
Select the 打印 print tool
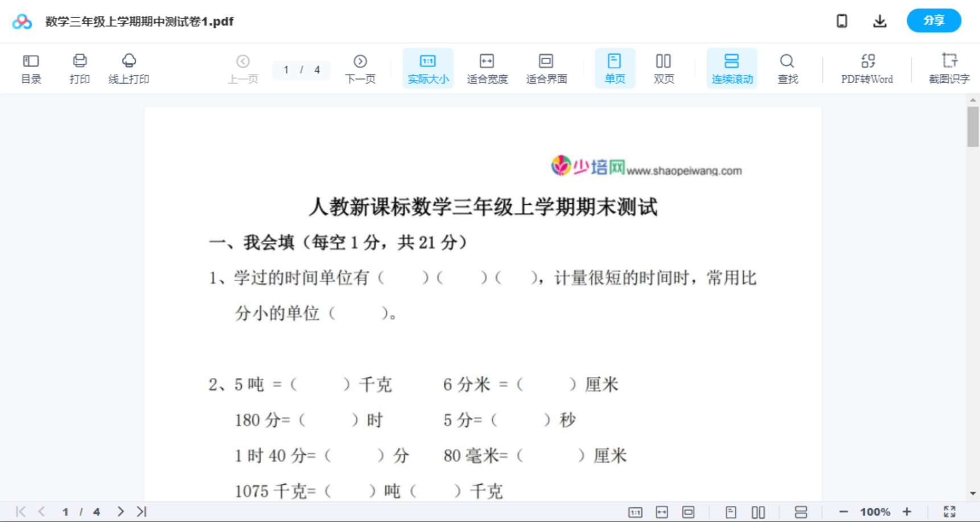point(79,68)
